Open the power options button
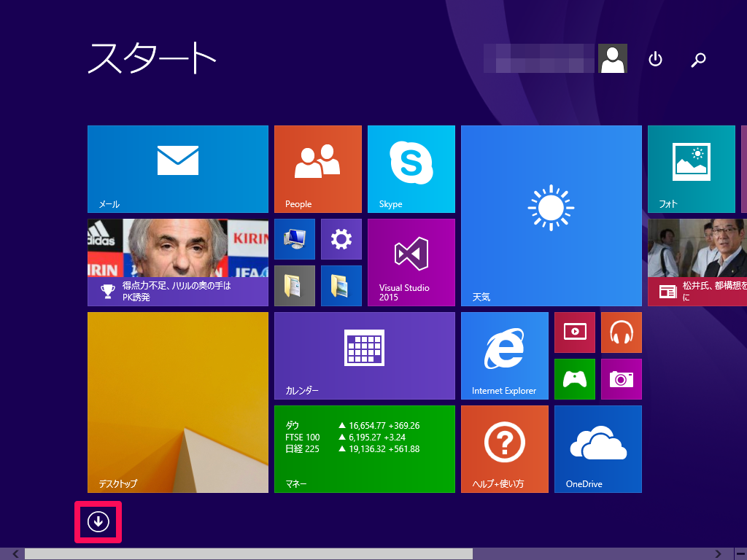This screenshot has height=560, width=747. (x=655, y=59)
